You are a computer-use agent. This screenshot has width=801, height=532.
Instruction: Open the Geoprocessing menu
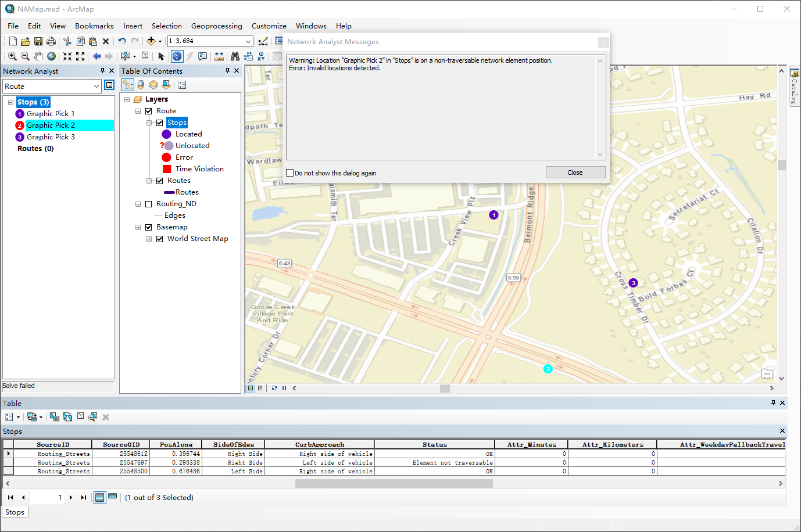coord(217,26)
